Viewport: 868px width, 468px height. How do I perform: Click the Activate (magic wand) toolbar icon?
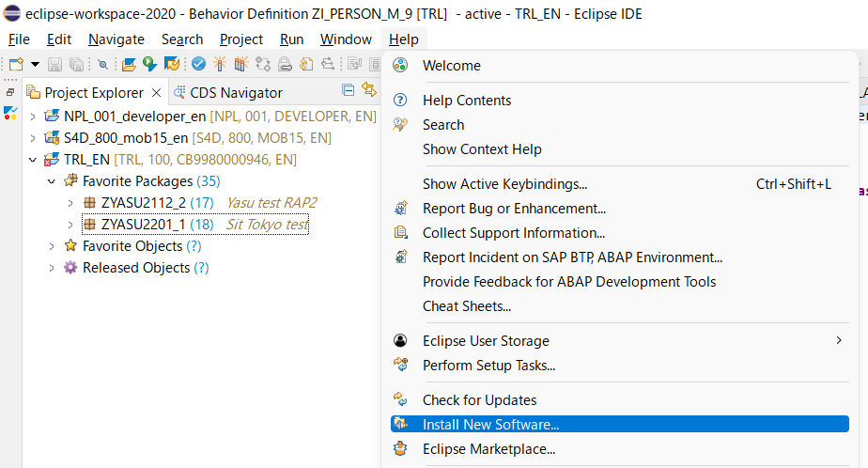pos(220,64)
